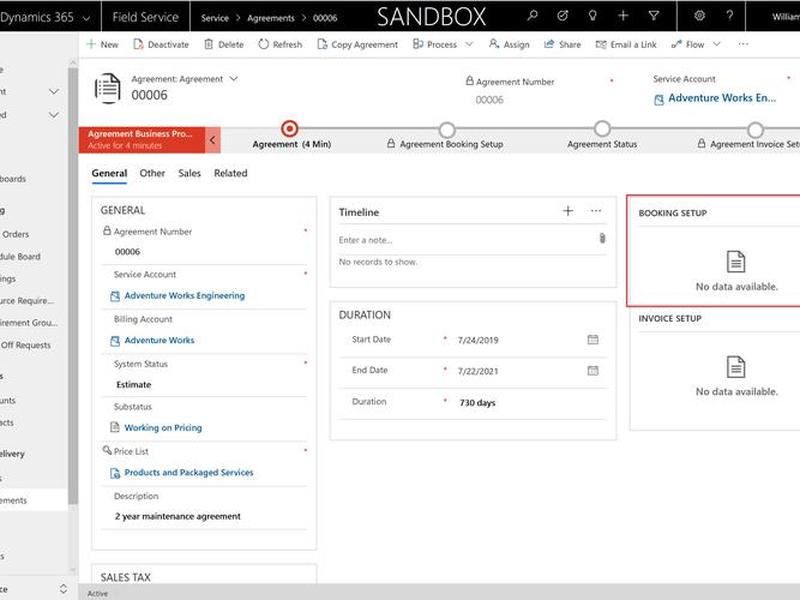This screenshot has height=600, width=800.
Task: Click Copy Agreement in the command bar
Action: pyautogui.click(x=357, y=44)
